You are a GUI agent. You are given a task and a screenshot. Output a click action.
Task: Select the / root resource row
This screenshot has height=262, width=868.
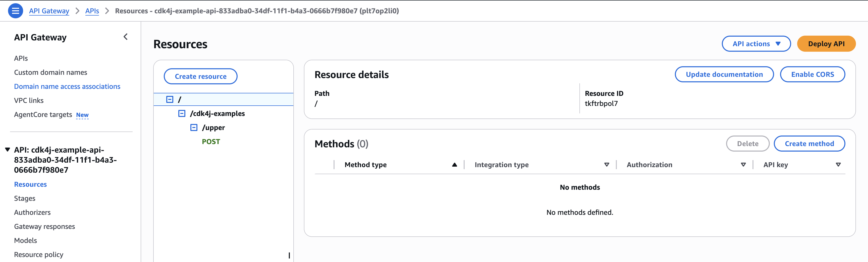coord(223,99)
